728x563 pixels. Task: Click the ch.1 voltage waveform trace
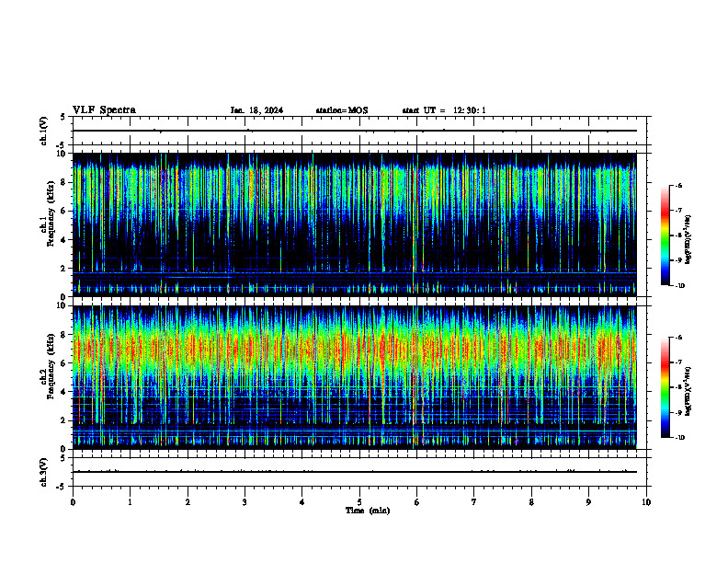point(355,131)
